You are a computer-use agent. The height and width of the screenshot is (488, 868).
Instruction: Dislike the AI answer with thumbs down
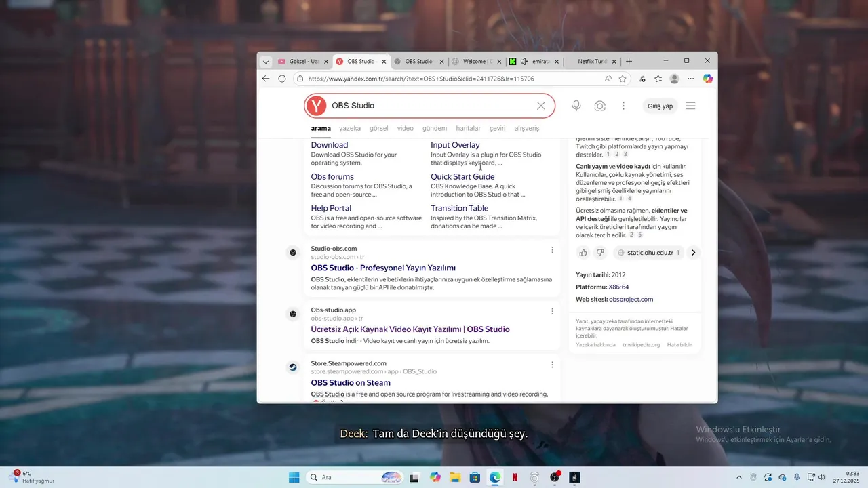point(600,253)
